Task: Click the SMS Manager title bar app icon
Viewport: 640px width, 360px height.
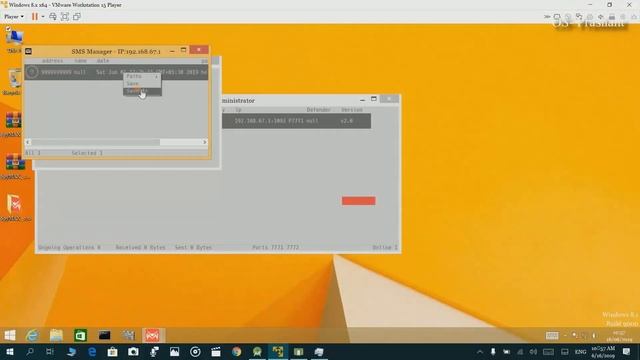Action: click(x=28, y=51)
